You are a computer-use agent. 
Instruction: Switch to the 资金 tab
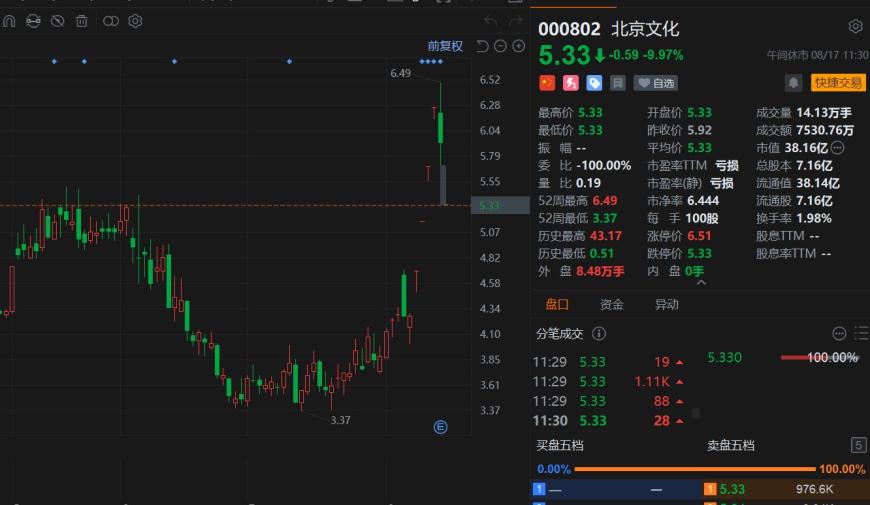pos(611,304)
